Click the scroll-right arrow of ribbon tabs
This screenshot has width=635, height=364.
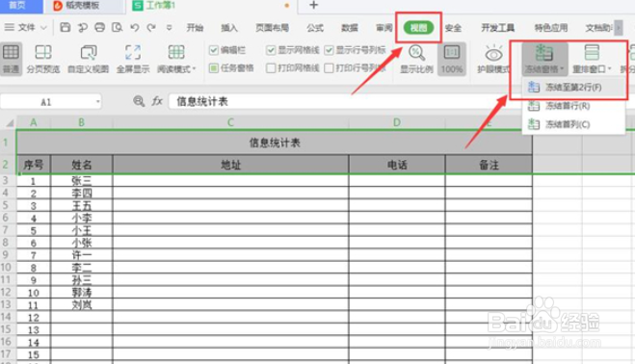(619, 28)
